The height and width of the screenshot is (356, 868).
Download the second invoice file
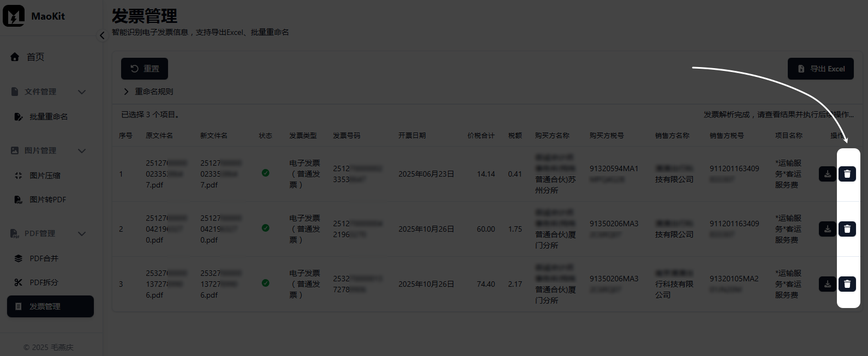point(827,229)
